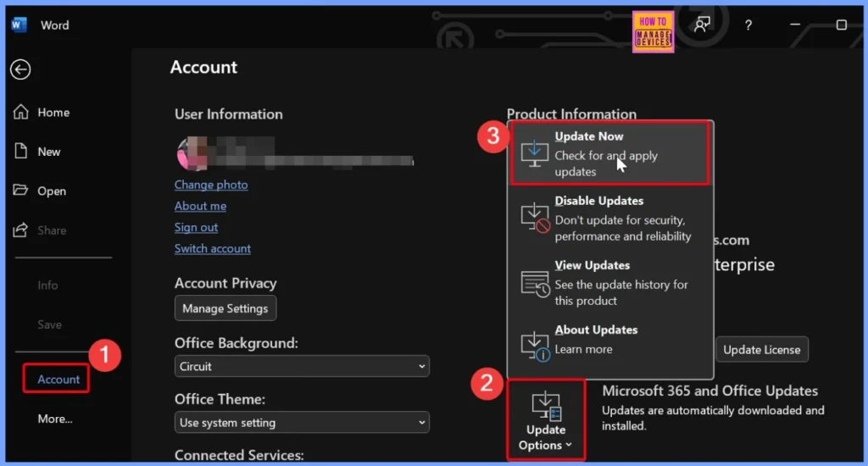Click the Update Now download icon
Image resolution: width=868 pixels, height=466 pixels.
click(534, 154)
